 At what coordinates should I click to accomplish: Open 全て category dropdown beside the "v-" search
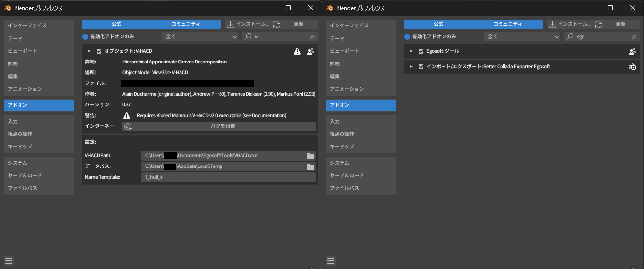click(200, 37)
